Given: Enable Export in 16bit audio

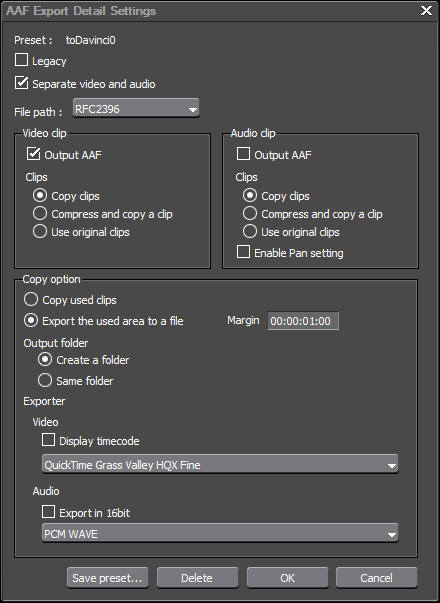Looking at the screenshot, I should [48, 512].
